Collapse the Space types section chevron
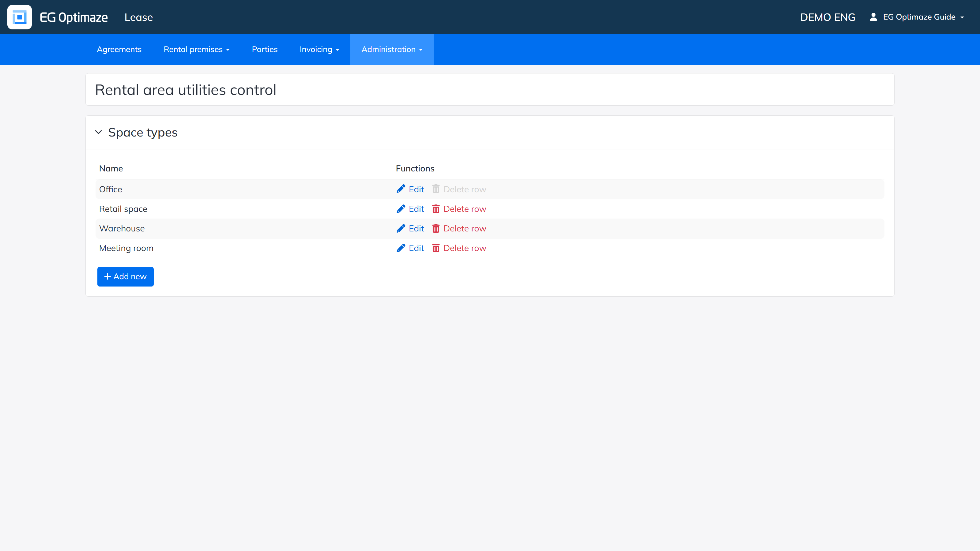Image resolution: width=980 pixels, height=551 pixels. [x=99, y=132]
